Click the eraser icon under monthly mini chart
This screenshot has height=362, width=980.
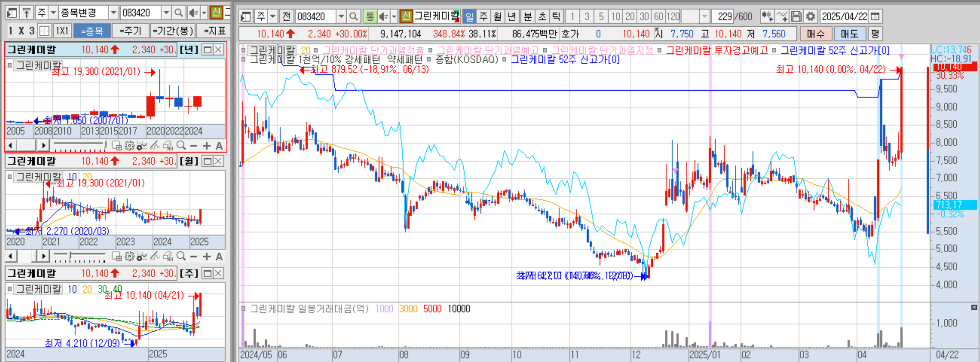(x=168, y=257)
